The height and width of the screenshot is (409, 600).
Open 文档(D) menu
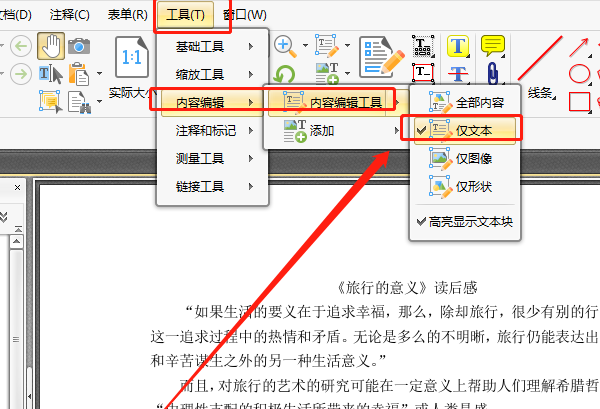click(x=15, y=15)
